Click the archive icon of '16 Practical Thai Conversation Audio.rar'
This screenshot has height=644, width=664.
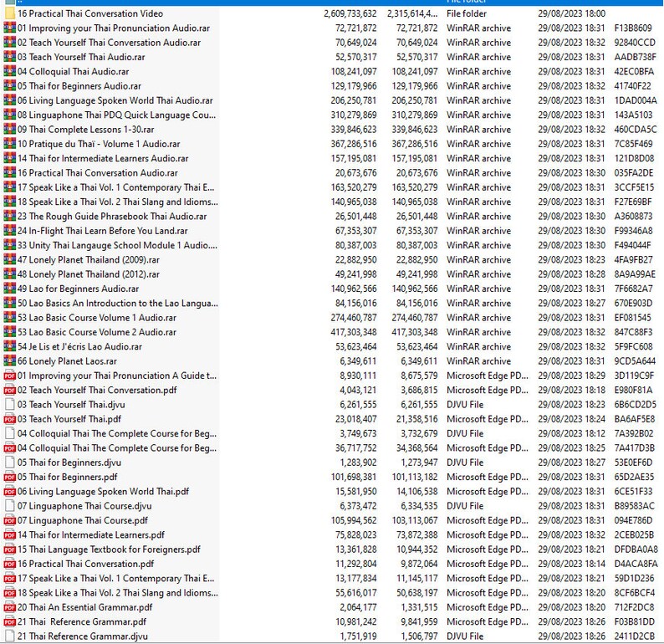tap(10, 173)
